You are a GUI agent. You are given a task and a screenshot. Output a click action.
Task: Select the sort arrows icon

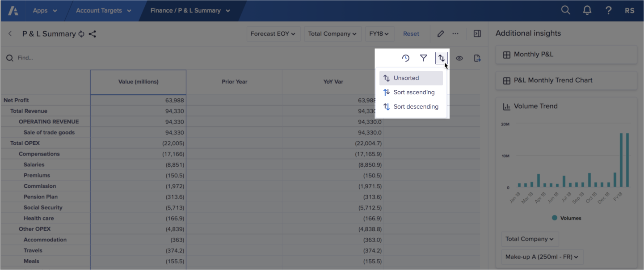coord(442,58)
